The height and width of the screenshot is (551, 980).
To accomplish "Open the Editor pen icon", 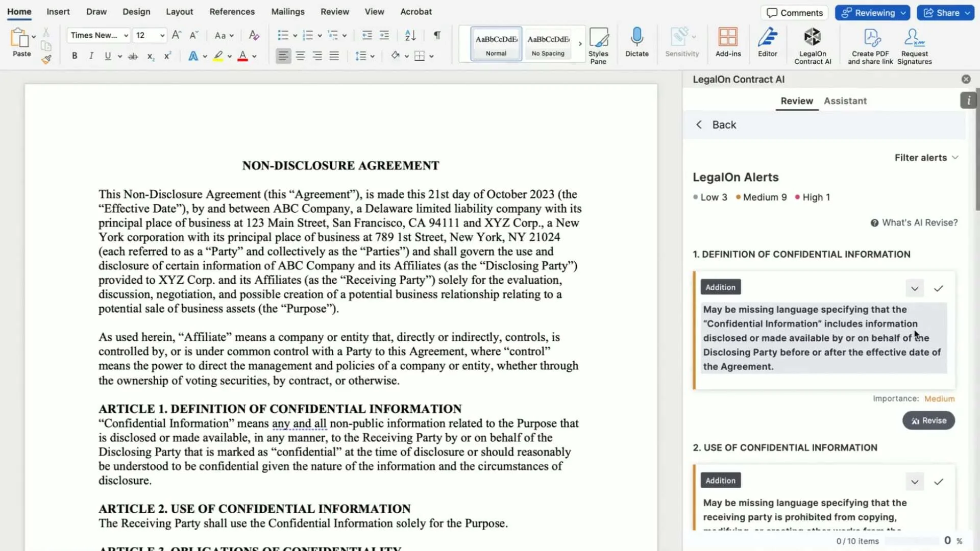I will pyautogui.click(x=767, y=37).
